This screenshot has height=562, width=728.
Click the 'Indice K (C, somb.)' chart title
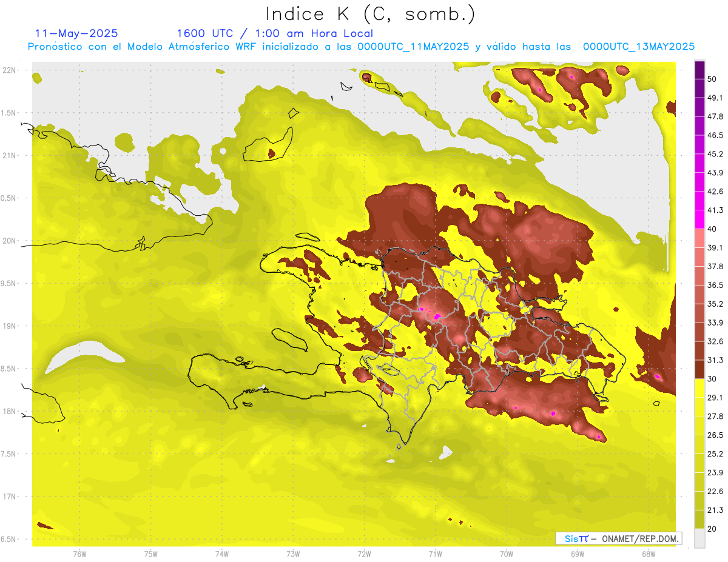tap(371, 15)
